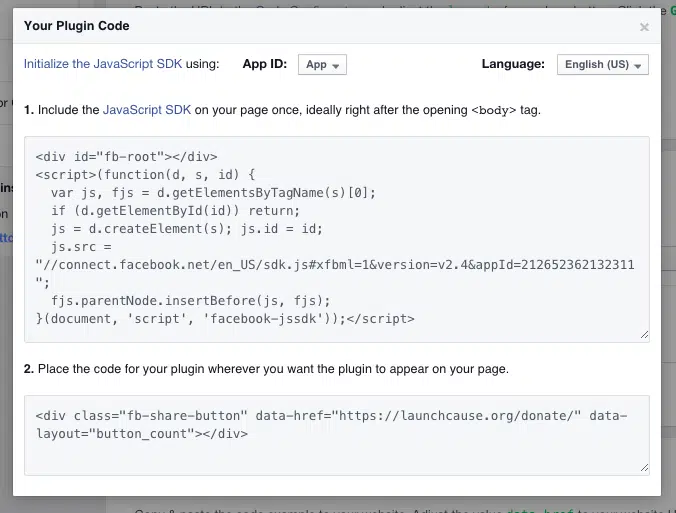Image resolution: width=676 pixels, height=513 pixels.
Task: Click the Language label
Action: (x=513, y=64)
